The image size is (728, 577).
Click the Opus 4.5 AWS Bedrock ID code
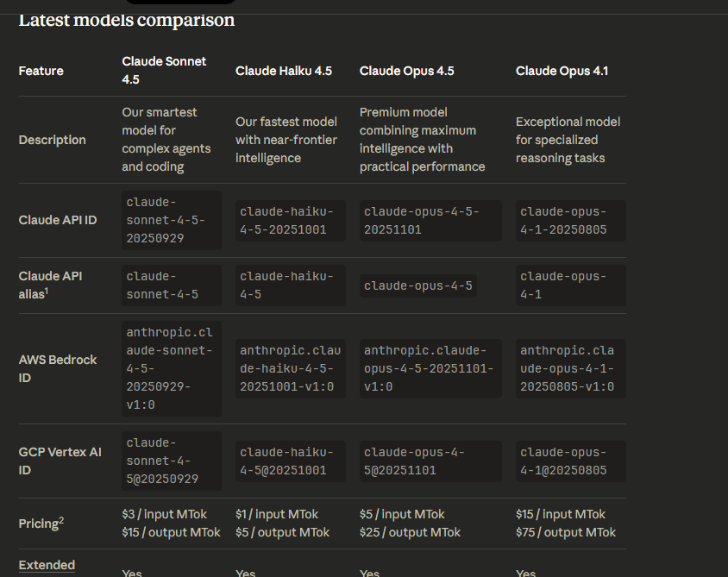pos(430,368)
